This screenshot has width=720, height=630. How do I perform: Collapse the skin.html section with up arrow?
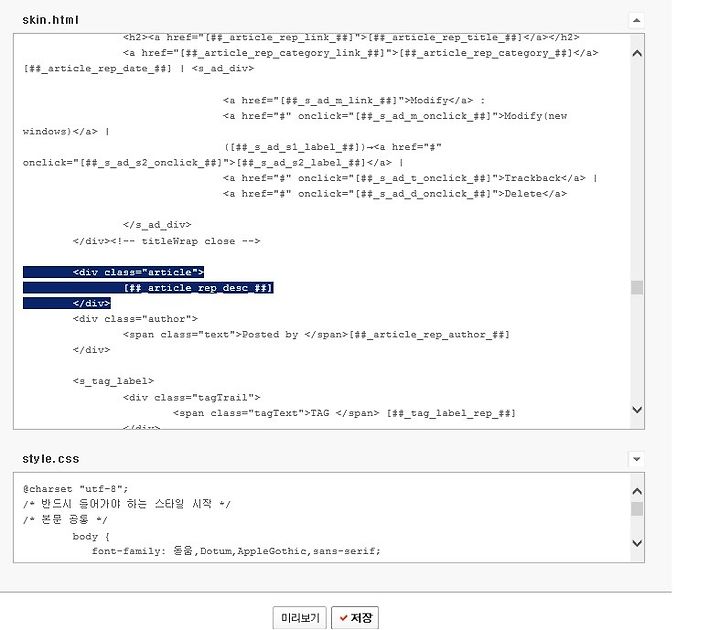(x=636, y=20)
